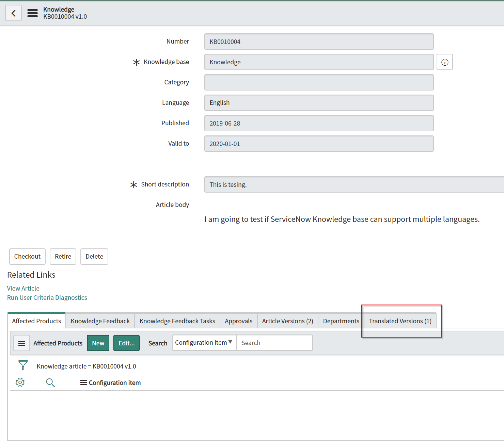
Task: Click the Short description field
Action: 354,184
